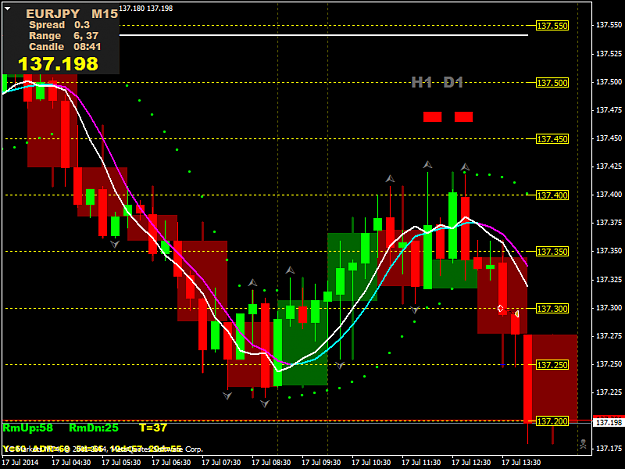The height and width of the screenshot is (469, 625).
Task: Click the red D1 trend indicator box
Action: tap(464, 117)
